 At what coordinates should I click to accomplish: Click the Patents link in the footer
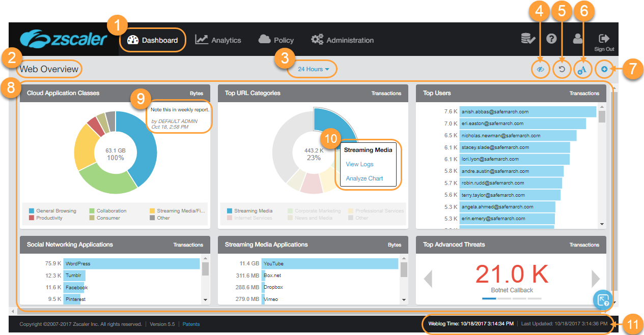[191, 324]
